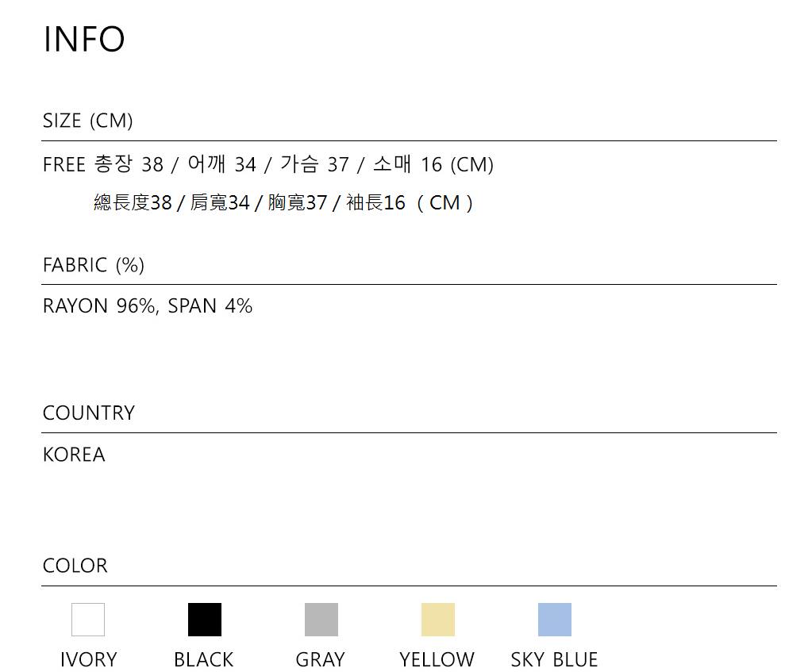Click the SIZE (CM) section header
The image size is (812, 672).
87,121
